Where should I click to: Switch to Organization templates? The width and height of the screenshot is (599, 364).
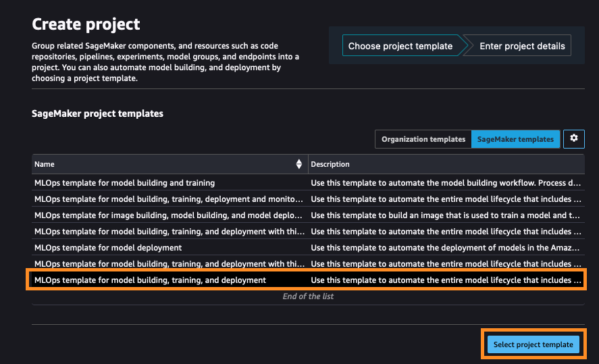tap(423, 139)
